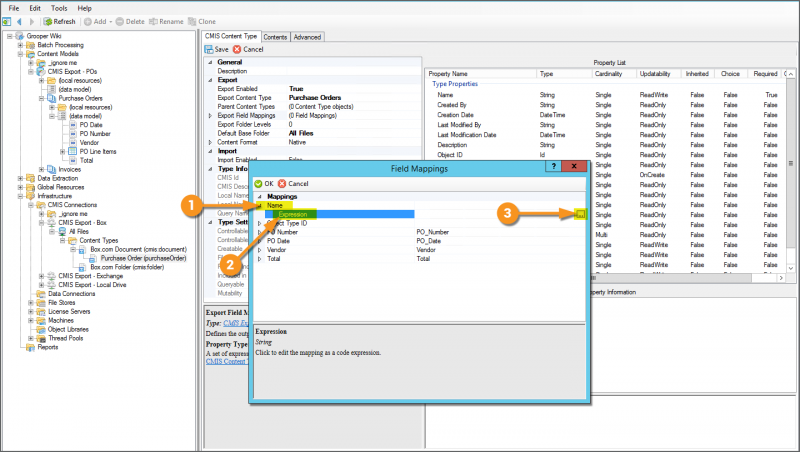This screenshot has height=452, width=800.
Task: Click the Clone toolbar button
Action: (202, 21)
